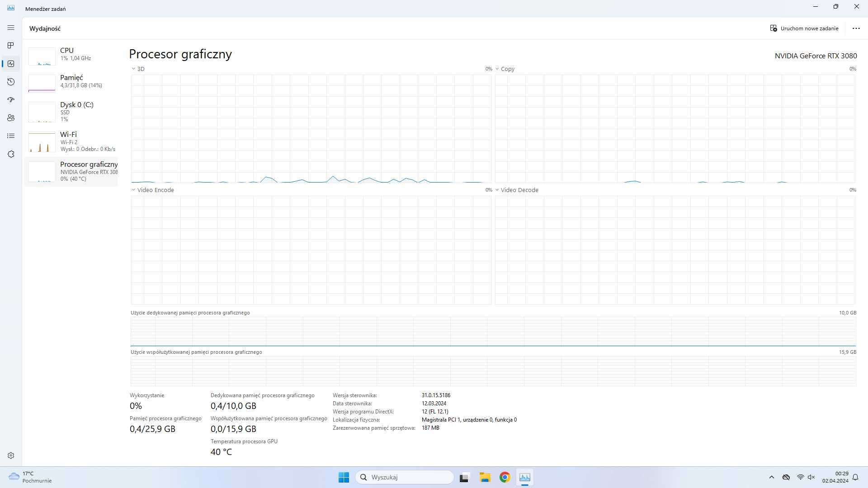Open the weather widget showing 17°C
Image resolution: width=868 pixels, height=488 pixels.
coord(30,477)
